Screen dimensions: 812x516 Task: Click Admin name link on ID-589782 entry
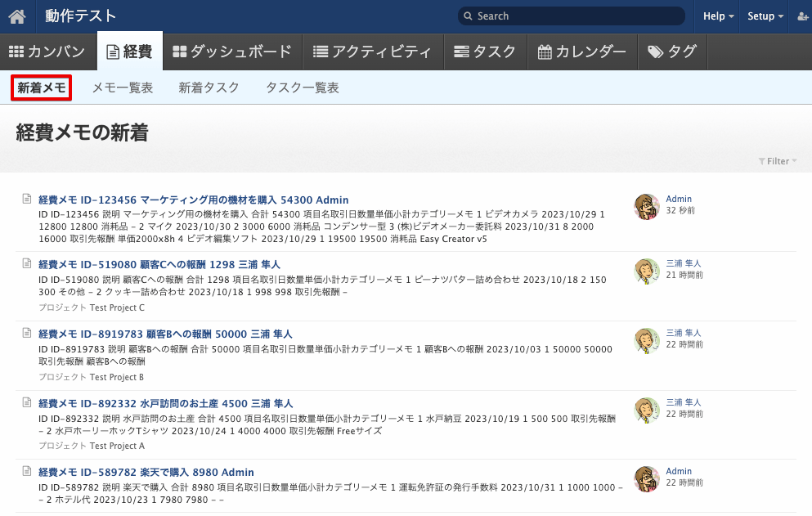coord(679,471)
